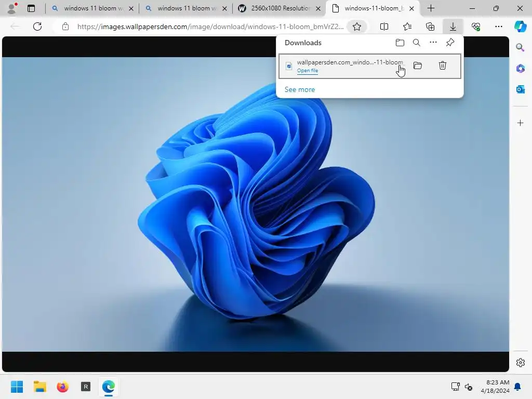
Task: Open more options in Downloads panel
Action: (433, 43)
